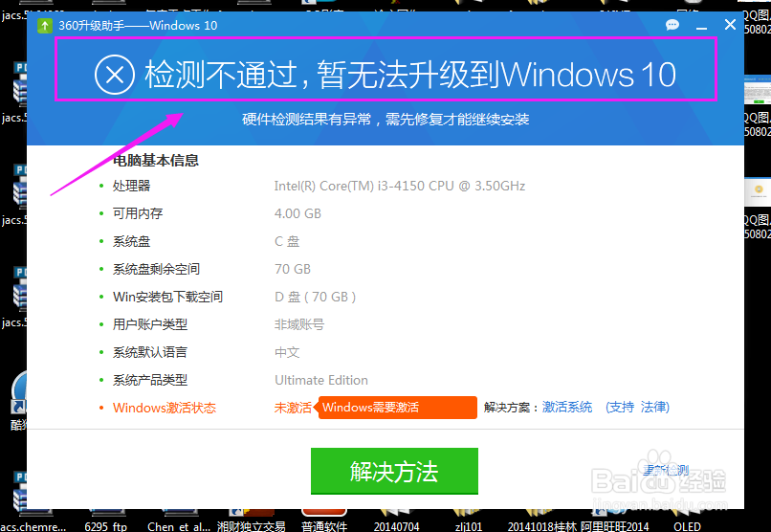Select the OLED desktop item

pos(687,521)
